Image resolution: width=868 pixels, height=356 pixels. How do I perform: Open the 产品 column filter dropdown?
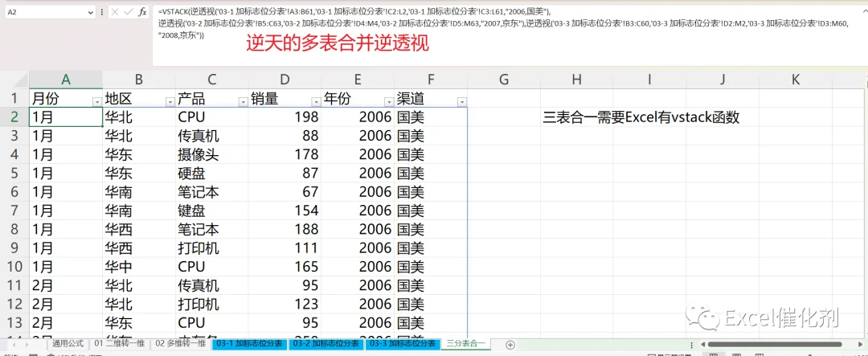243,101
